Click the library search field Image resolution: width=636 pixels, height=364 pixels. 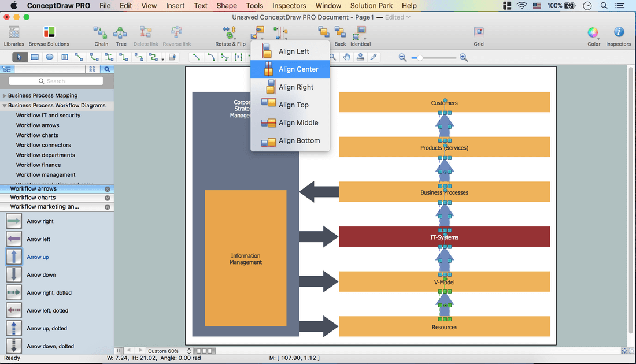coord(56,81)
